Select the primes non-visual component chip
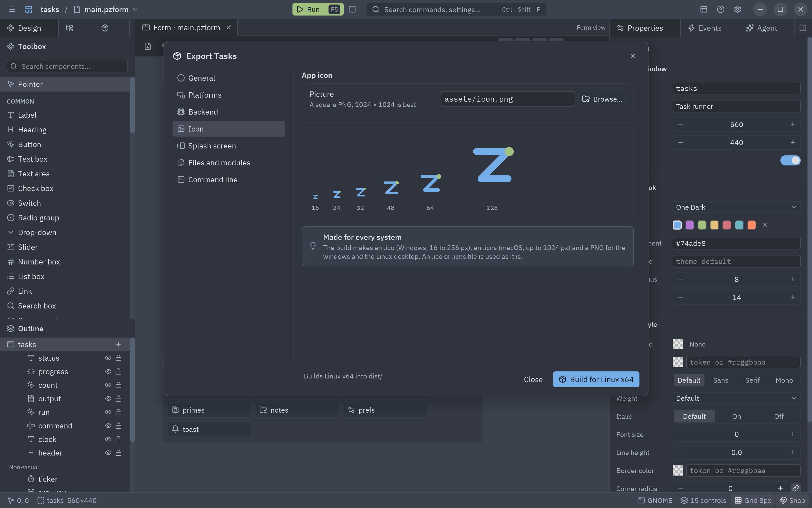 pos(209,410)
